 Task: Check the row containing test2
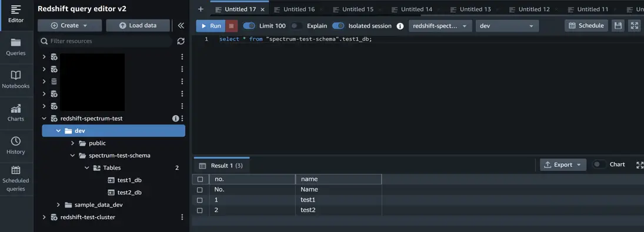200,210
